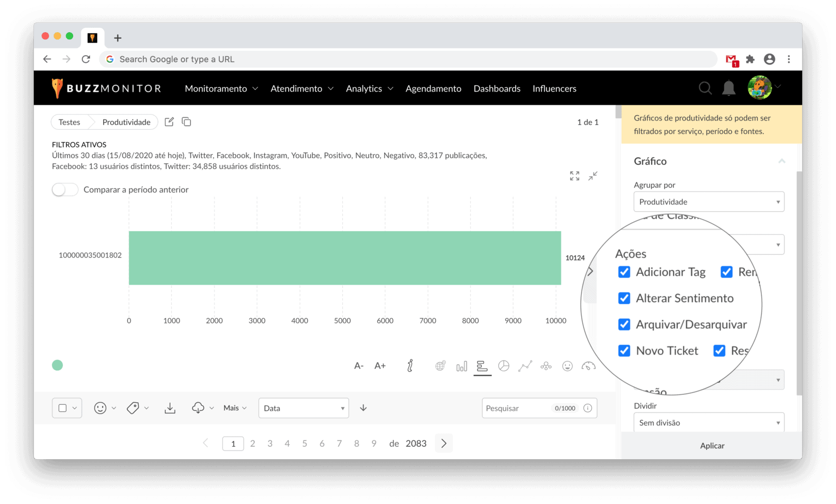Open the Data sort dropdown
Screen dimensions: 836x504
(x=303, y=408)
